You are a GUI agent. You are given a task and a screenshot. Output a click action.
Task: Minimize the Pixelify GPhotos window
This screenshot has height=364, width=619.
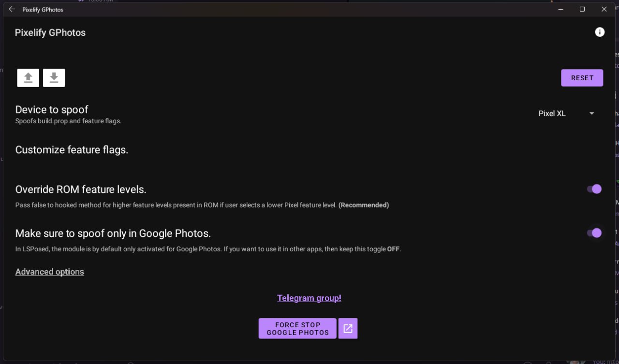click(560, 9)
